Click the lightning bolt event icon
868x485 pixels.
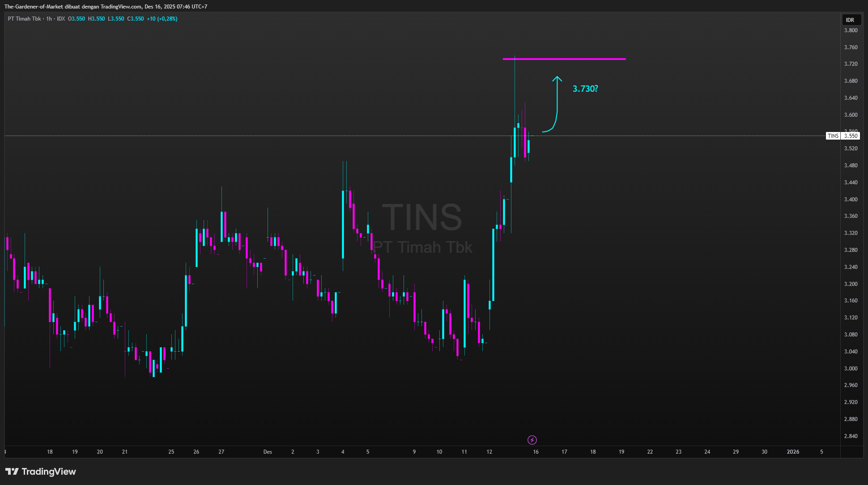532,440
